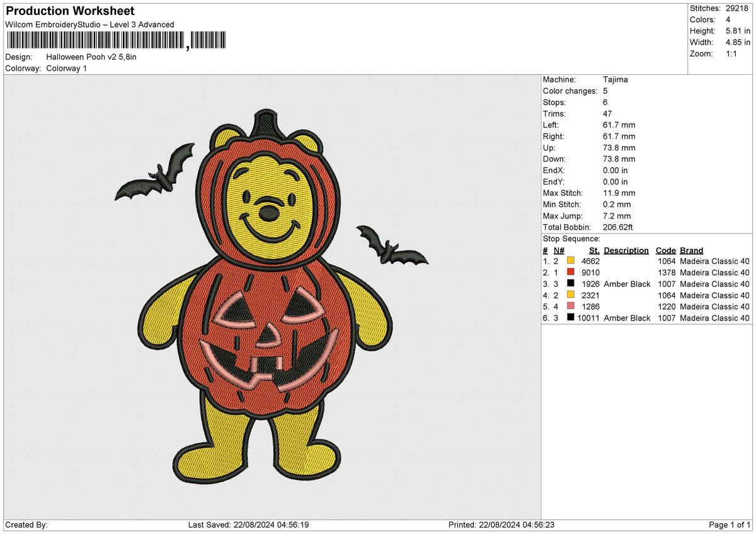756x534 pixels.
Task: Select 'Madeira Classic 40' in the 1286-stitch row
Action: point(714,307)
